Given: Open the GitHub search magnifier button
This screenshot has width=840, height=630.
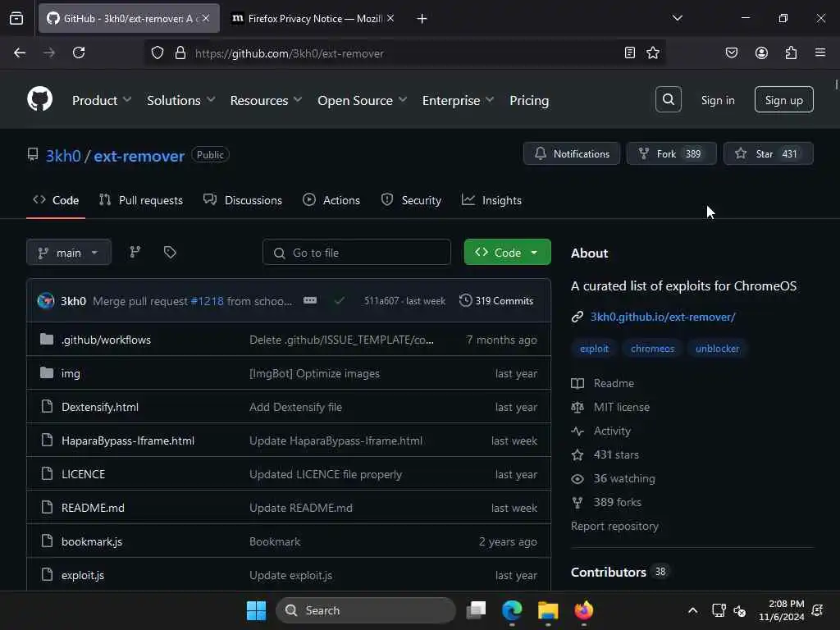Looking at the screenshot, I should point(668,99).
